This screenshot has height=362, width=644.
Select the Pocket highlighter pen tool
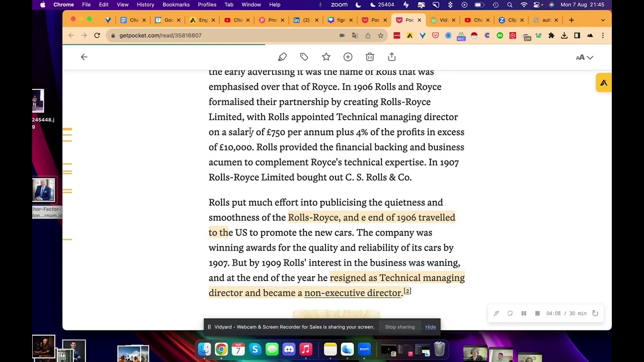282,57
